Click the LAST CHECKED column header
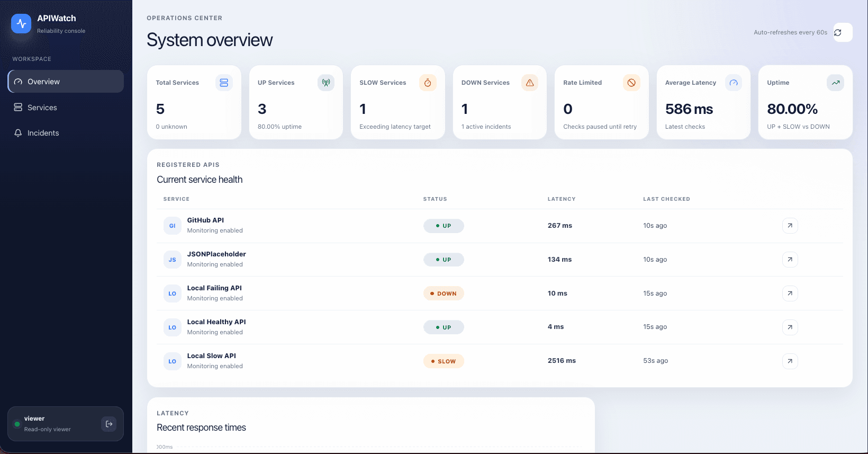The image size is (868, 454). pos(666,199)
